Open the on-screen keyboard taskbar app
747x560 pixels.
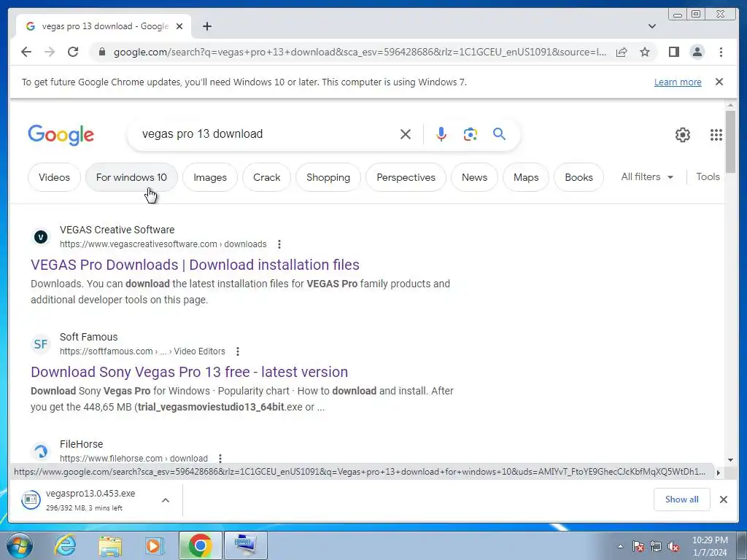(x=245, y=545)
